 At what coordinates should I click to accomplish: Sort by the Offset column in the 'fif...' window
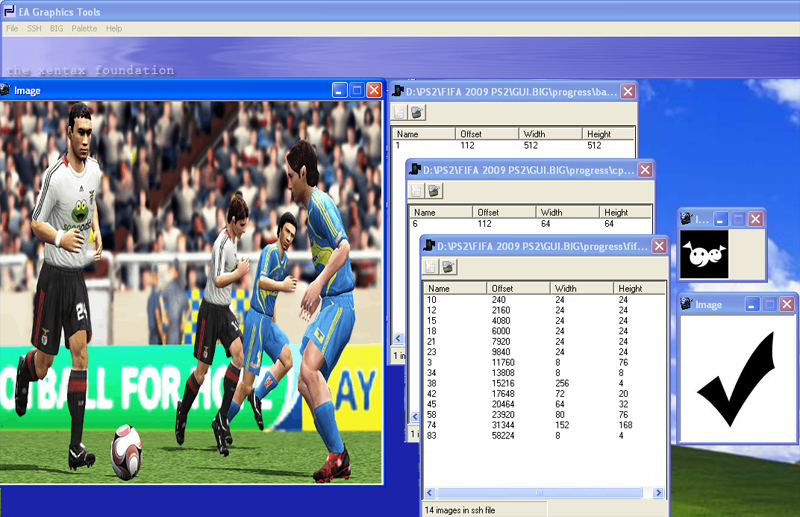click(x=518, y=288)
